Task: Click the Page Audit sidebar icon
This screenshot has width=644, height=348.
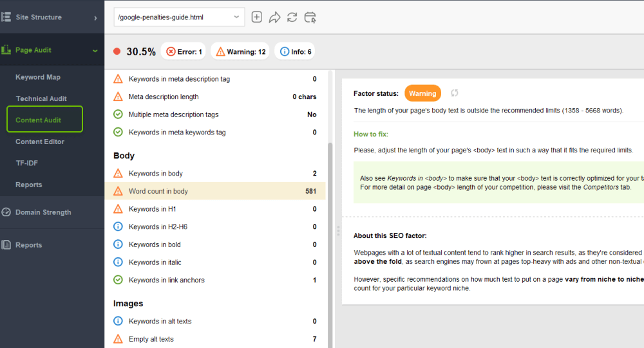Action: pyautogui.click(x=6, y=50)
